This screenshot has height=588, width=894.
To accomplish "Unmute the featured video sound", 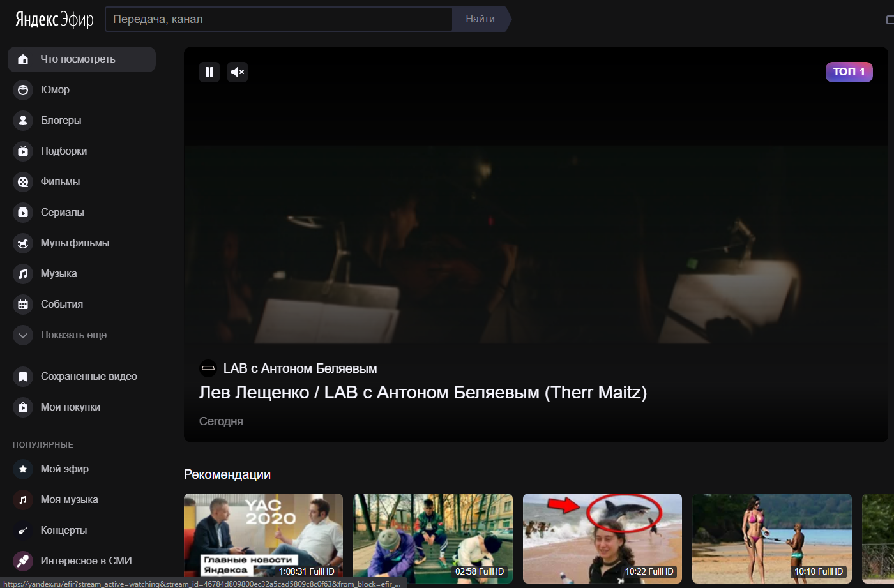I will tap(238, 72).
